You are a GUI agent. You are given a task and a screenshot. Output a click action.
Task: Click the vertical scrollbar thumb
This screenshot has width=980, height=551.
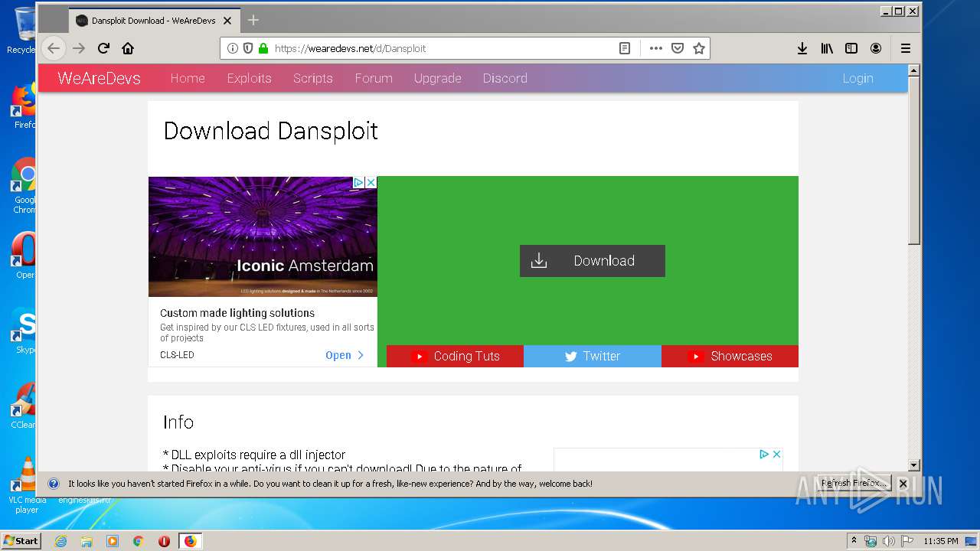point(913,161)
